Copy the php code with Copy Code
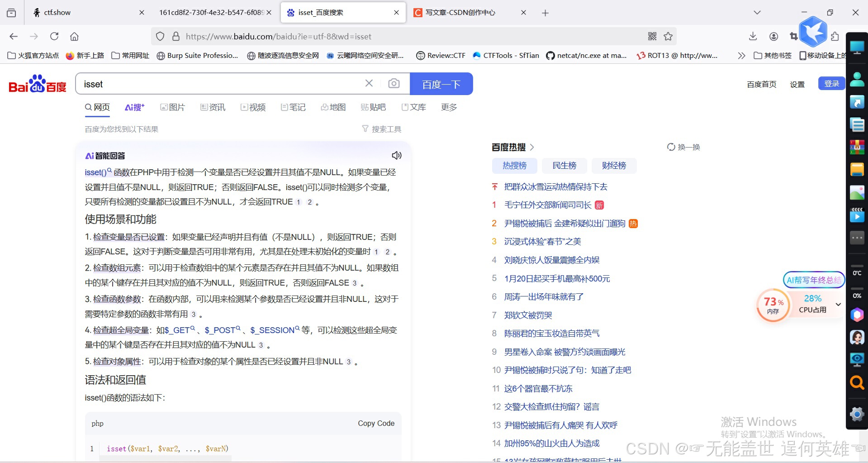The height and width of the screenshot is (463, 868). click(376, 423)
